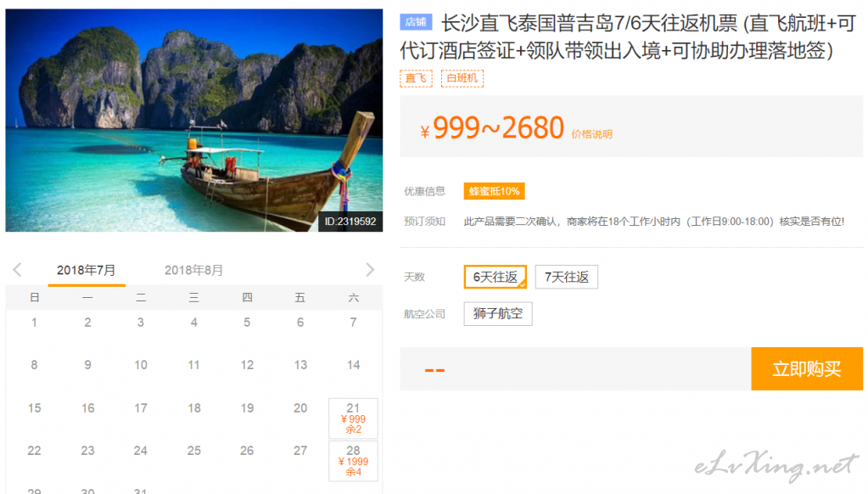Click the 白班机 tag
Image resolution: width=868 pixels, height=494 pixels.
(462, 78)
